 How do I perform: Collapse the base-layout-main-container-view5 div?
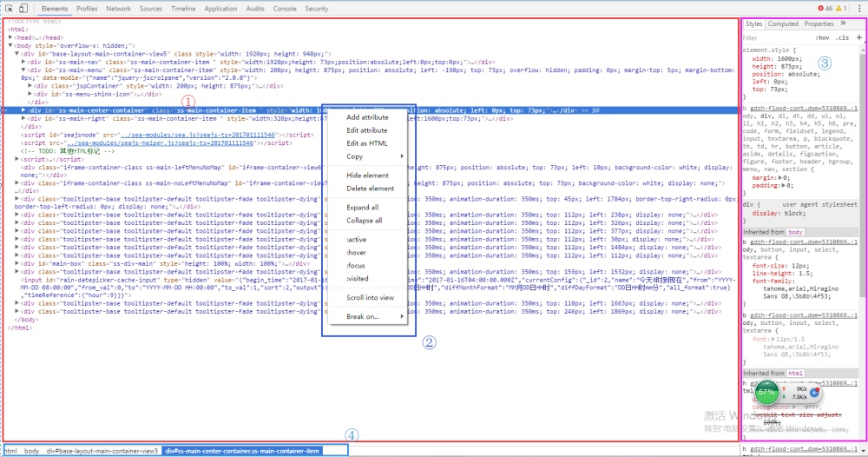(17, 54)
